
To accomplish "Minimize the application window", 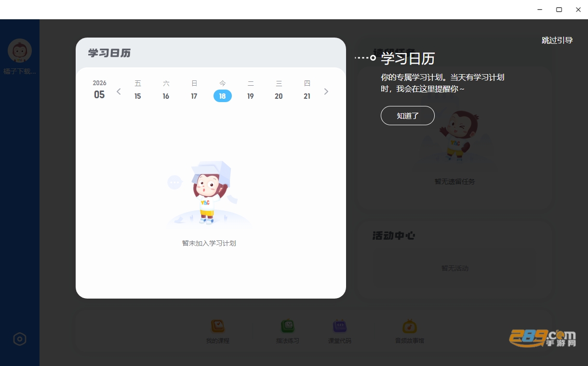I will click(x=540, y=10).
